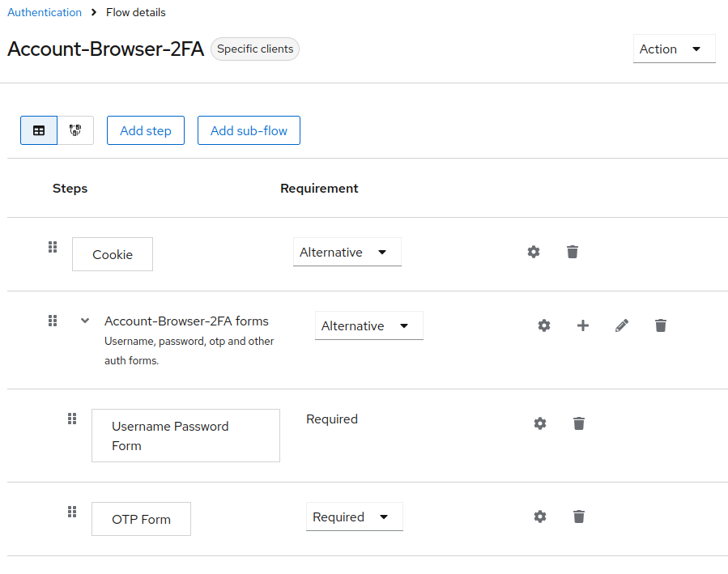Delete the OTP Form step
The width and height of the screenshot is (728, 574).
click(x=579, y=517)
